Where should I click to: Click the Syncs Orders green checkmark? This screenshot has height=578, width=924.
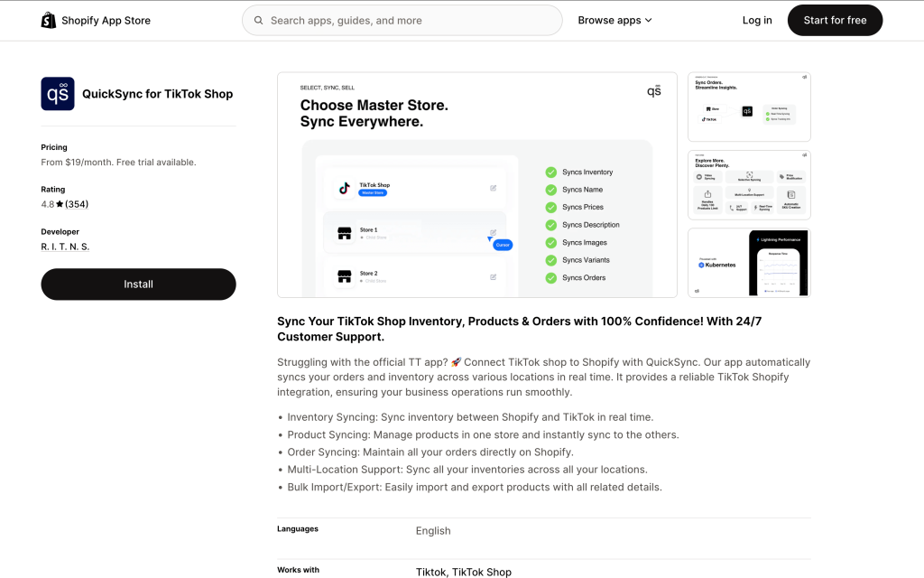550,277
